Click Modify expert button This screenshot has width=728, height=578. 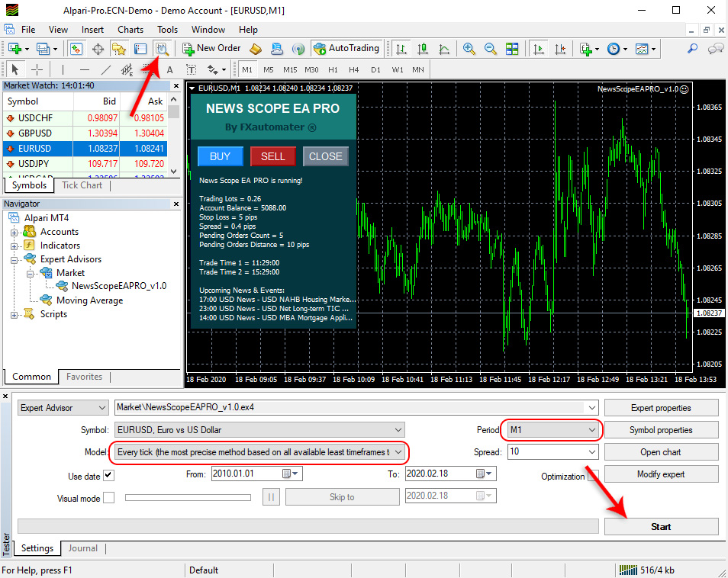661,474
